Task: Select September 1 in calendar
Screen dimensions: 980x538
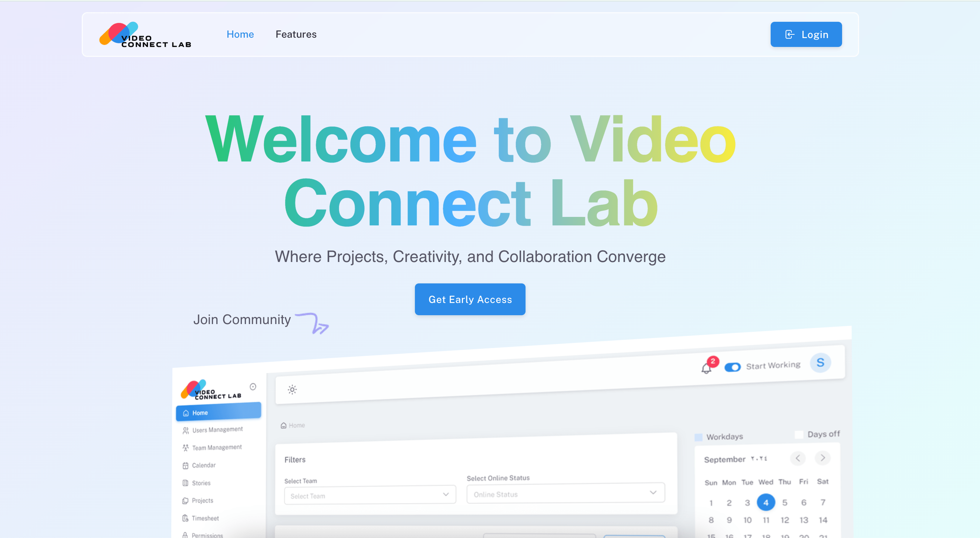Action: tap(711, 503)
